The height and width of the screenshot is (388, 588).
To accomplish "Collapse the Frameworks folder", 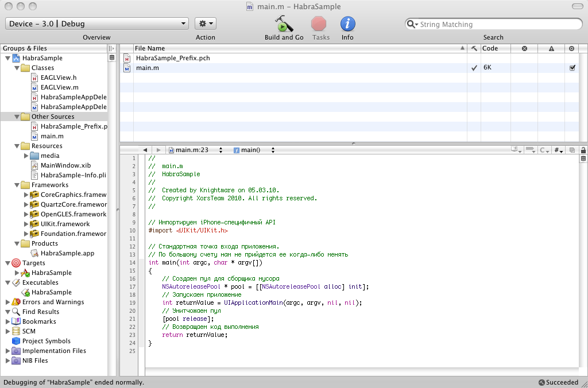I will [17, 185].
